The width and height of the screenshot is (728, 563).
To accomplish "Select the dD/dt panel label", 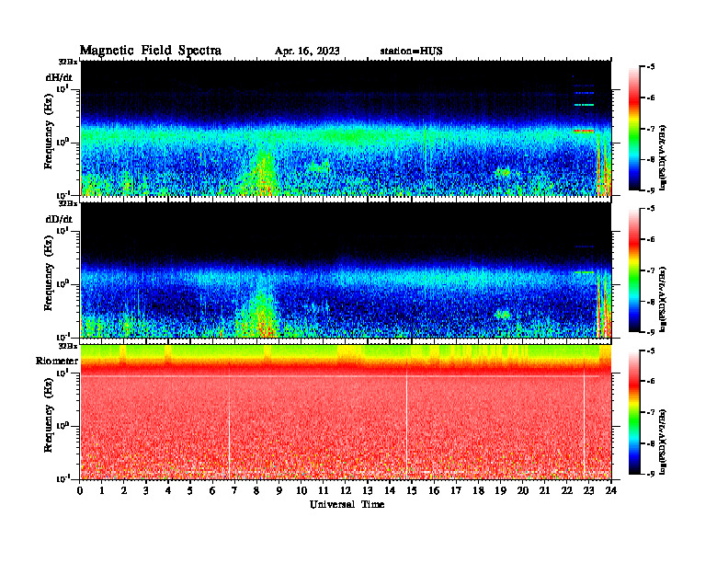I will click(x=59, y=219).
